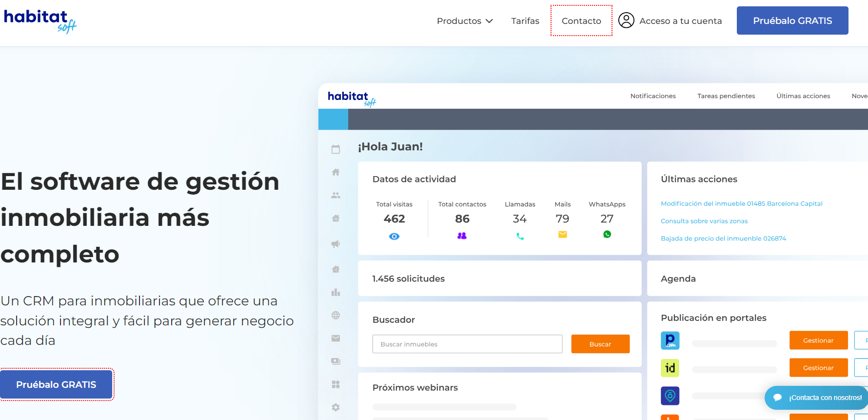868x420 pixels.
Task: Click the blue p.com portal icon
Action: [670, 340]
